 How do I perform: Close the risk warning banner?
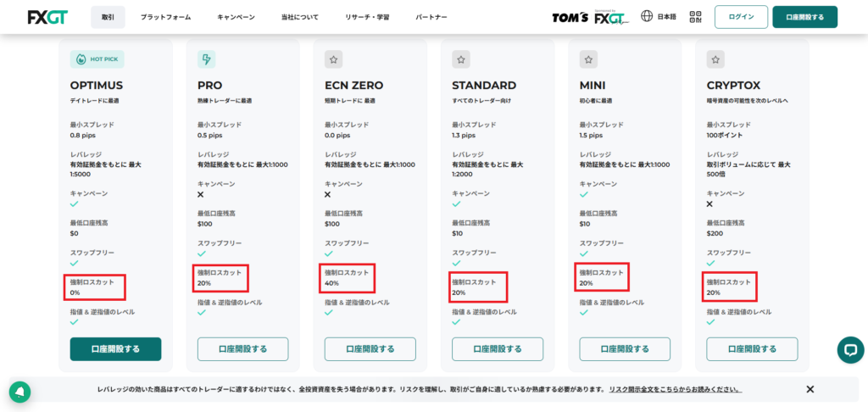click(x=810, y=389)
